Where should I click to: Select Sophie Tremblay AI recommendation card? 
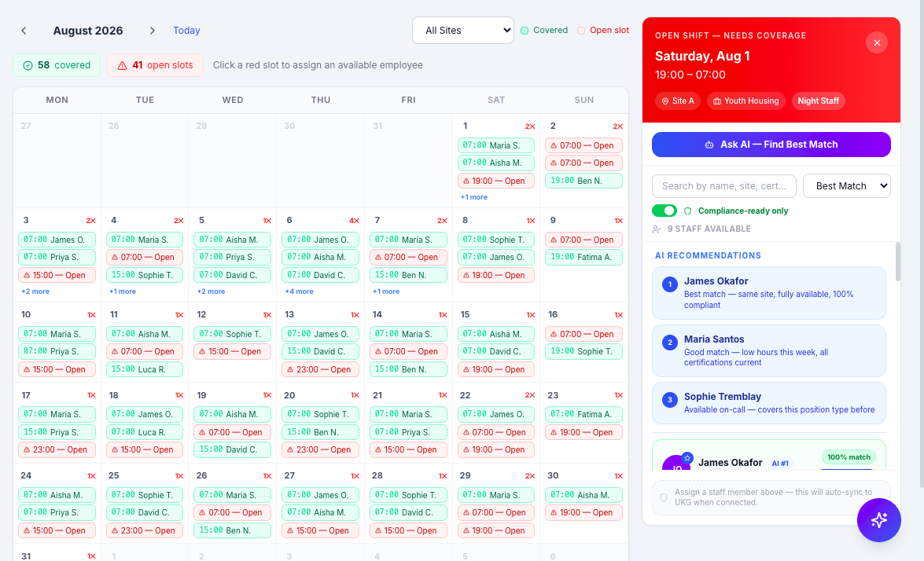coord(768,402)
